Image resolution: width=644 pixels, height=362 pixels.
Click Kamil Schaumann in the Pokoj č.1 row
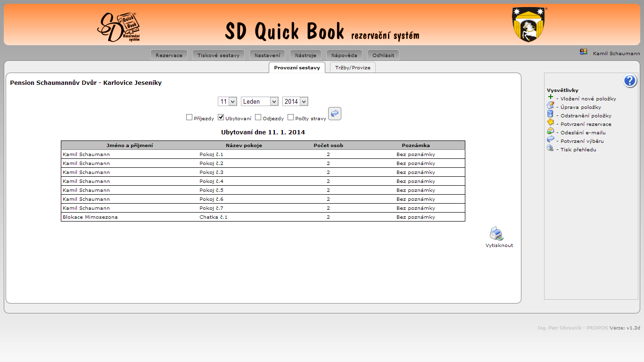[x=86, y=154]
